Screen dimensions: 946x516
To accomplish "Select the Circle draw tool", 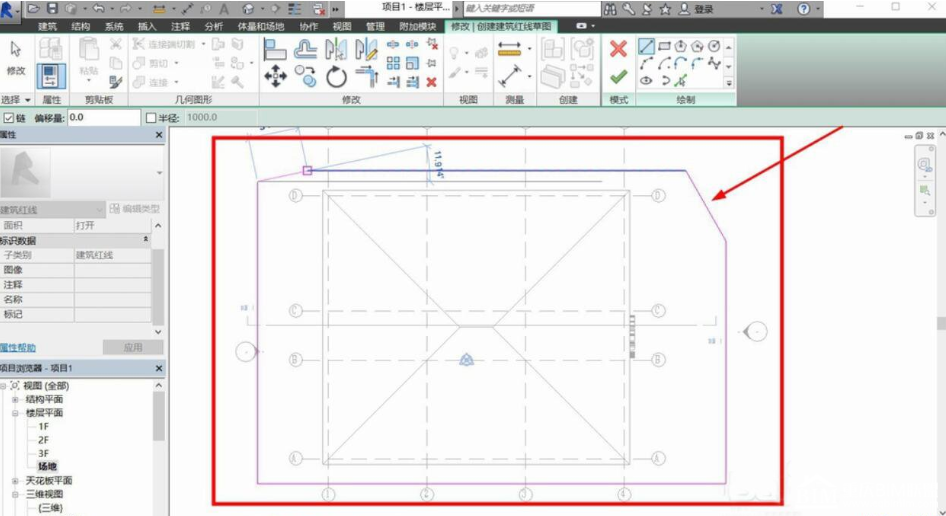I will (714, 46).
